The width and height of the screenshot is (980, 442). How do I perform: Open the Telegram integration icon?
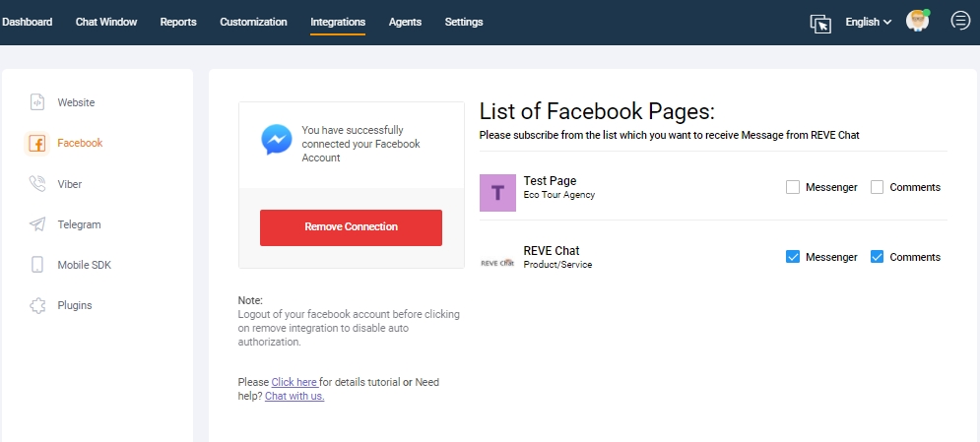point(37,224)
